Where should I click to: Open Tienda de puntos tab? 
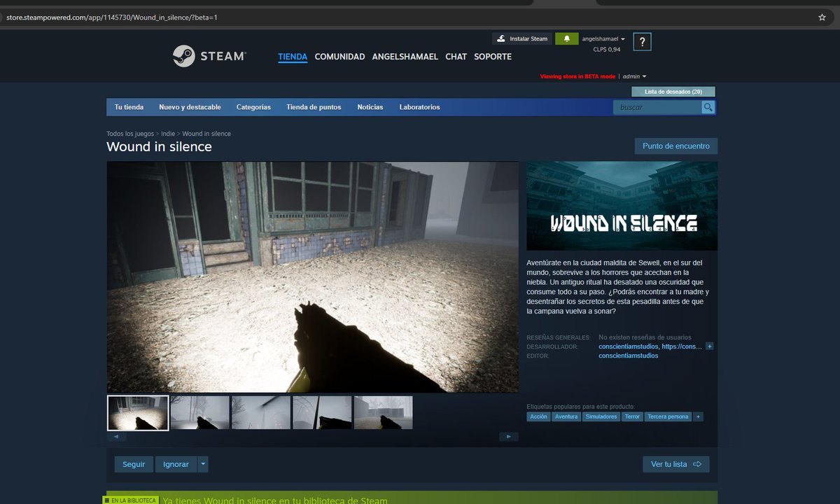click(x=314, y=107)
